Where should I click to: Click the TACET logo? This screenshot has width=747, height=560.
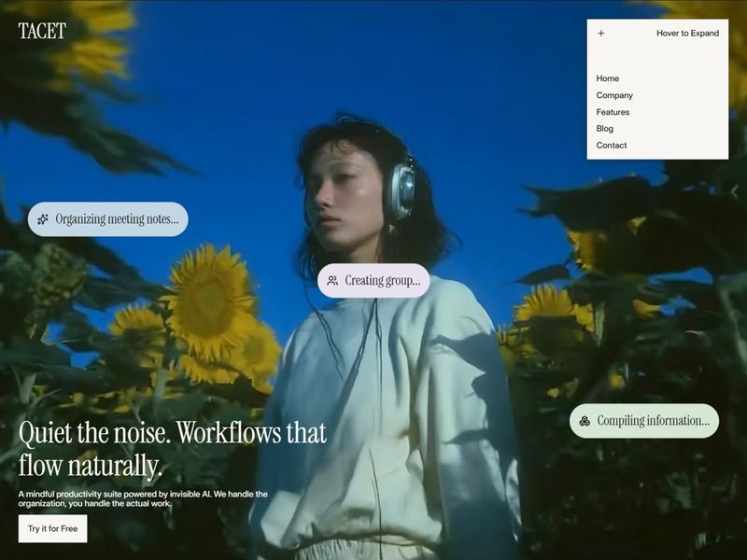tap(42, 31)
